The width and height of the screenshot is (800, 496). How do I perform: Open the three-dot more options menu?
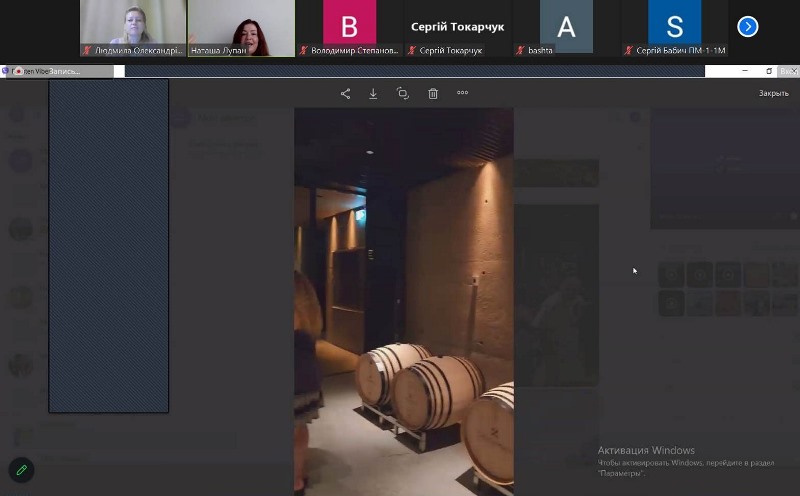(x=462, y=93)
